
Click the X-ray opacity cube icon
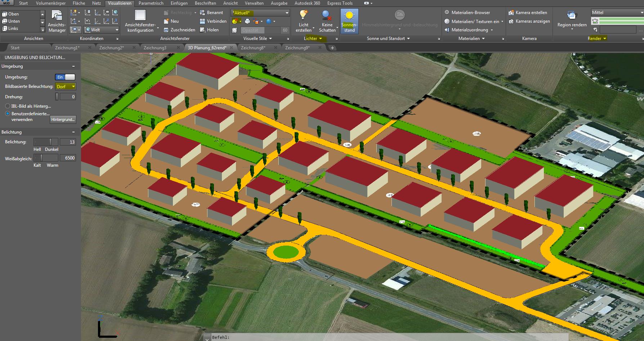coord(235,30)
